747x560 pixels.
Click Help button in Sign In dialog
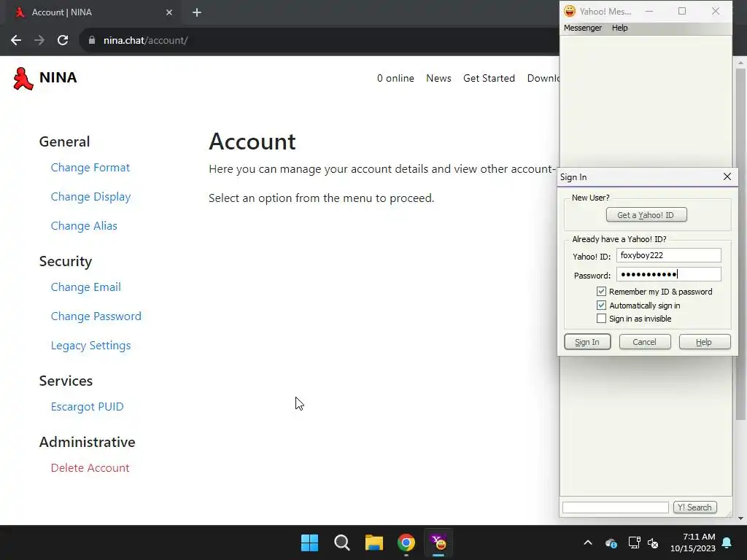point(704,342)
